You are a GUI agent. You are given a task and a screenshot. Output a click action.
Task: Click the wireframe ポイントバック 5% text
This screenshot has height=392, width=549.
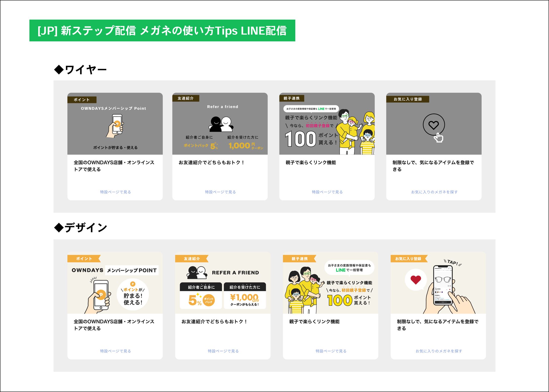tap(201, 145)
